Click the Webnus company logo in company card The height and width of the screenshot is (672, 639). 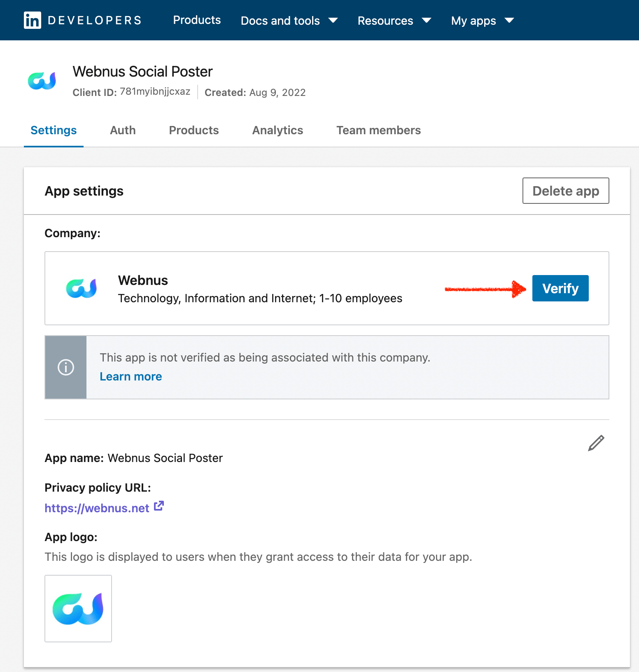(82, 288)
